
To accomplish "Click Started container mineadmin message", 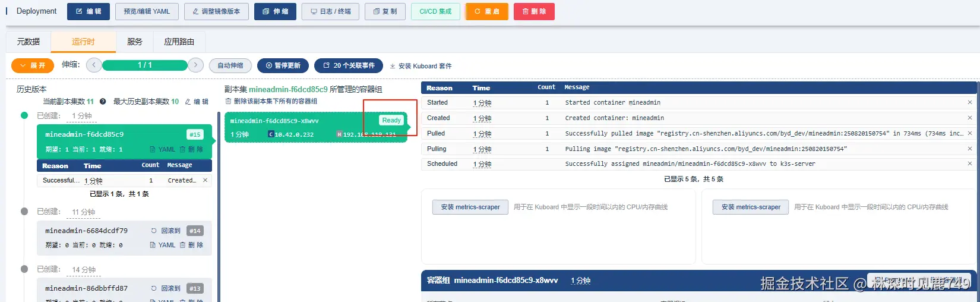I will 612,102.
